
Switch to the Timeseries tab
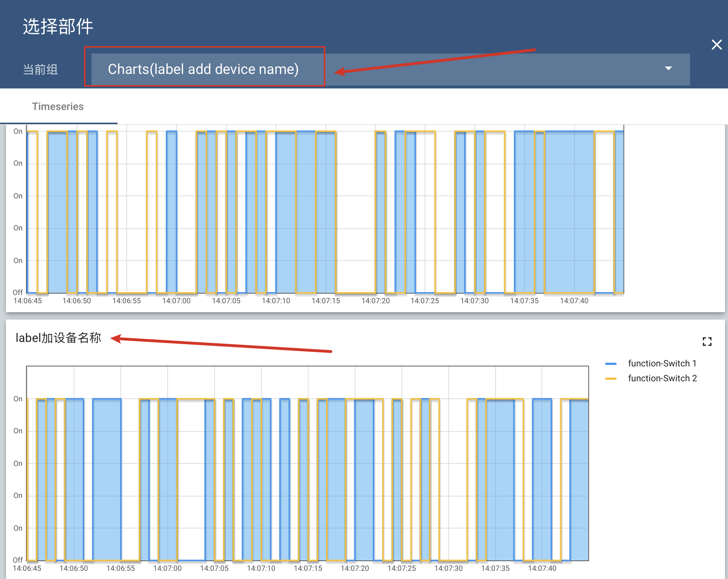click(x=58, y=107)
